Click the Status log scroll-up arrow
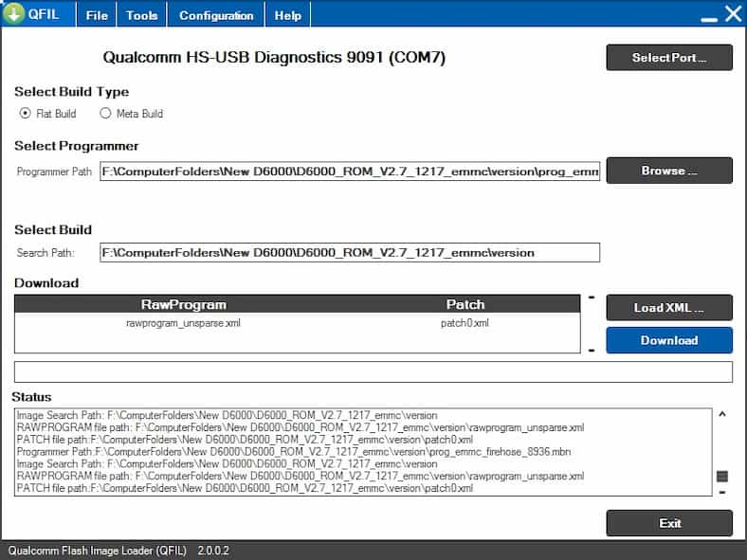 coord(722,414)
